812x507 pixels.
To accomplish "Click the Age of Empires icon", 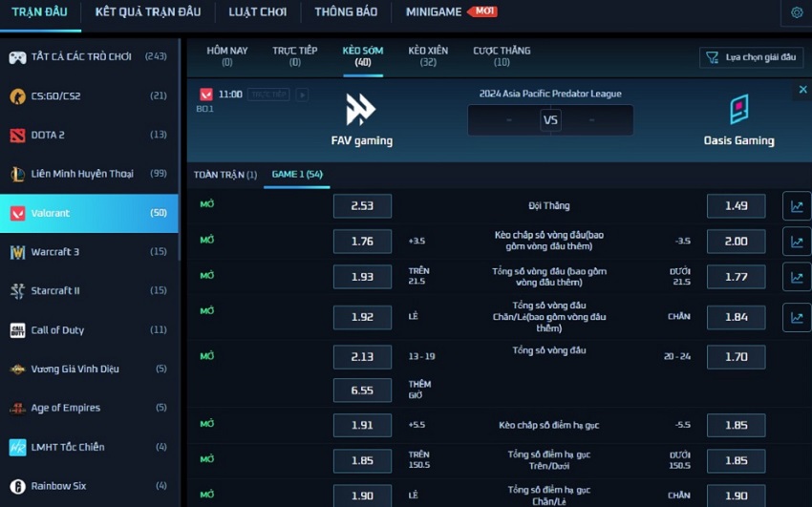I will pyautogui.click(x=17, y=409).
